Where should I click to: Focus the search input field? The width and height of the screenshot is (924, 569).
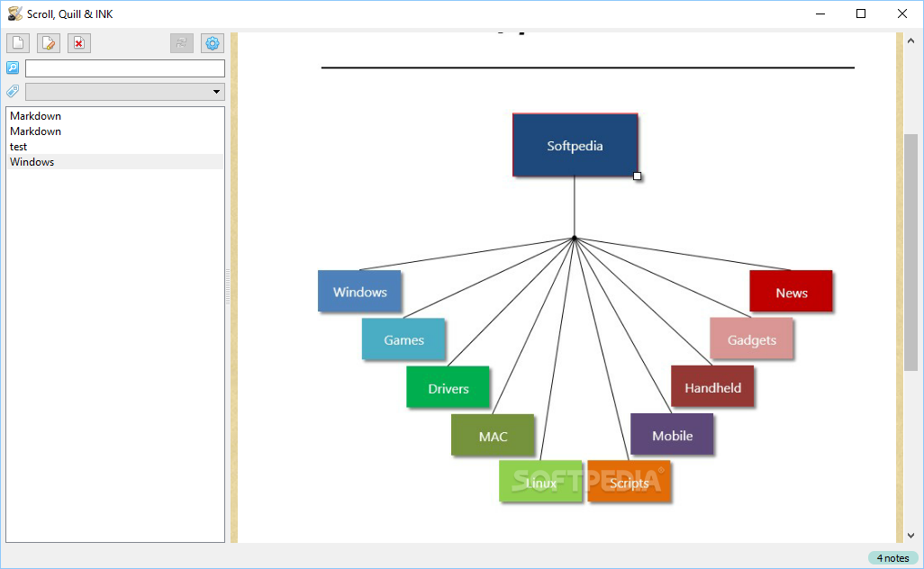pos(125,68)
